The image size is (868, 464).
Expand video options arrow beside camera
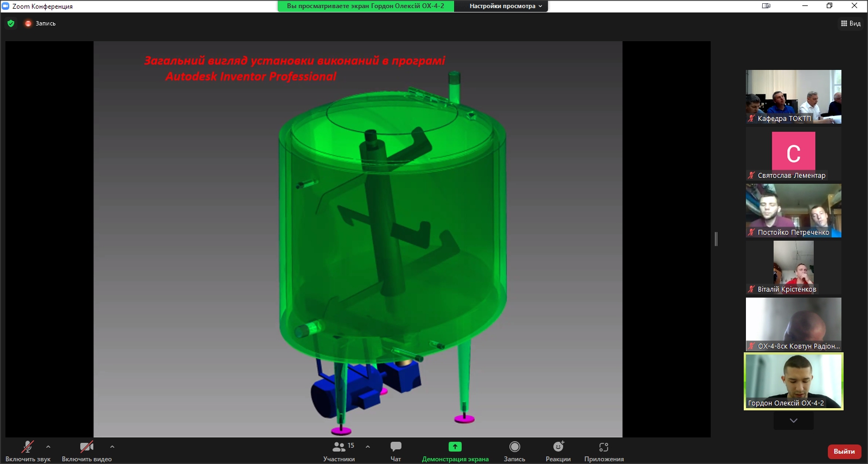coord(112,447)
